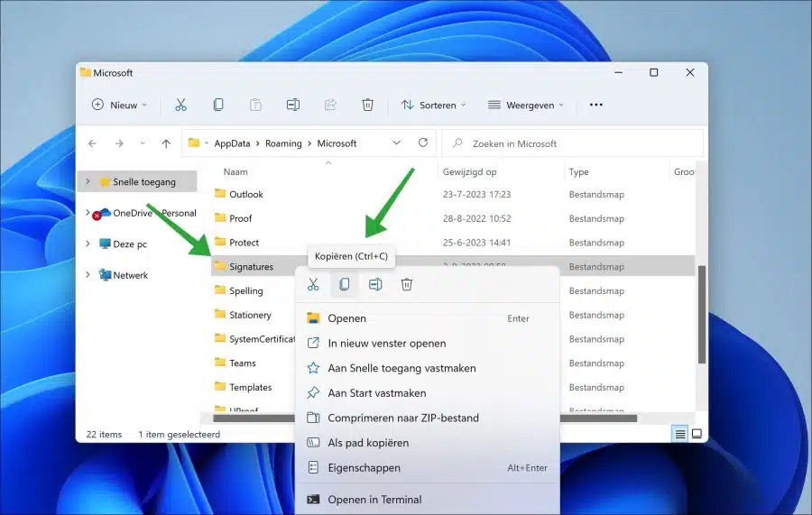812x515 pixels.
Task: Select the SystemCertificates folder
Action: (x=262, y=339)
